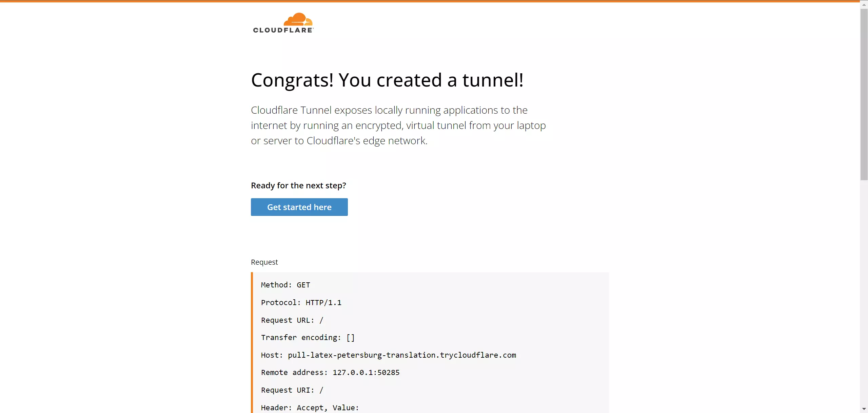The height and width of the screenshot is (413, 868).
Task: Click the Get started here button
Action: pyautogui.click(x=299, y=207)
